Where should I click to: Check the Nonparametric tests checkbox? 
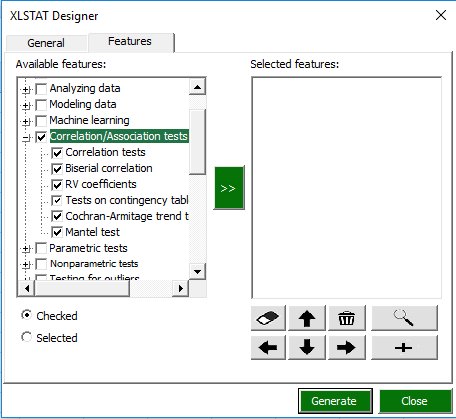coord(41,264)
